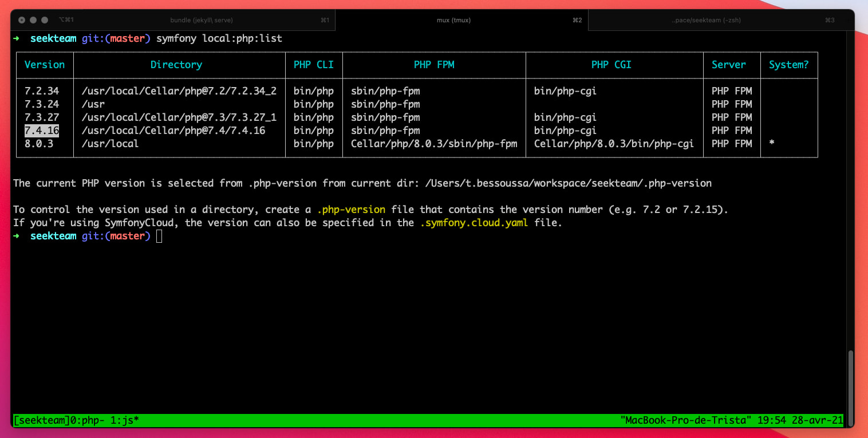This screenshot has width=868, height=438.
Task: Click the Directory column header
Action: click(176, 65)
